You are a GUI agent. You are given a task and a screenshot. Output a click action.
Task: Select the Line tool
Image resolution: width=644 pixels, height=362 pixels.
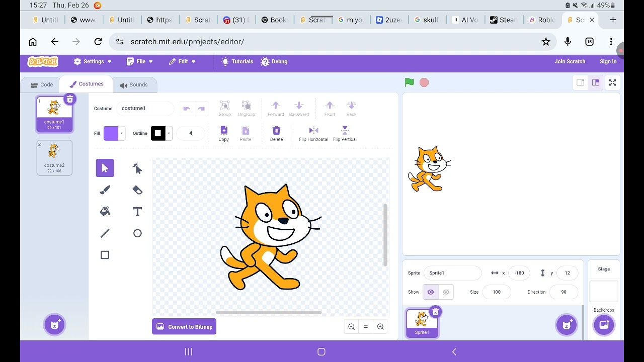click(x=105, y=233)
